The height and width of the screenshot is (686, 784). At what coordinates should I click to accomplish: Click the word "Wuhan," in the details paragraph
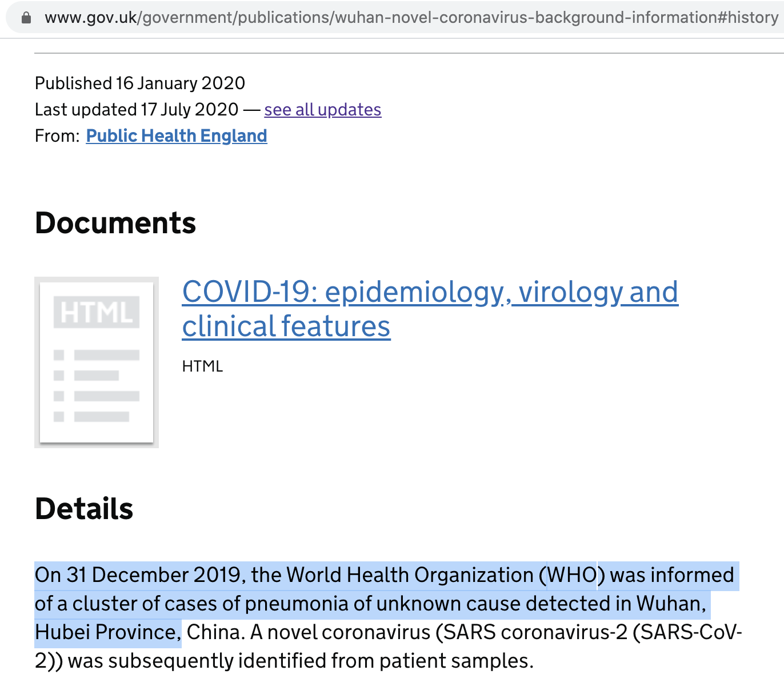click(x=671, y=604)
